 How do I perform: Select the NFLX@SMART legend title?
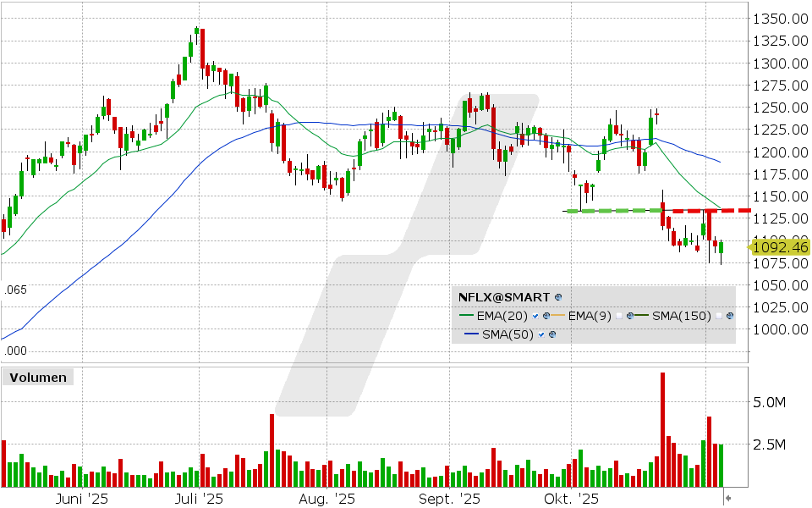click(x=503, y=297)
